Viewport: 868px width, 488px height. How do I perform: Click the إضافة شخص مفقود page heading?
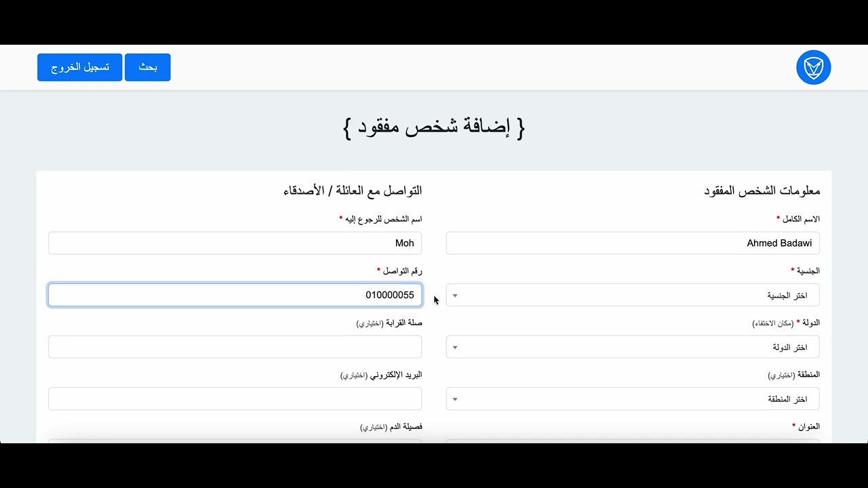pos(434,127)
